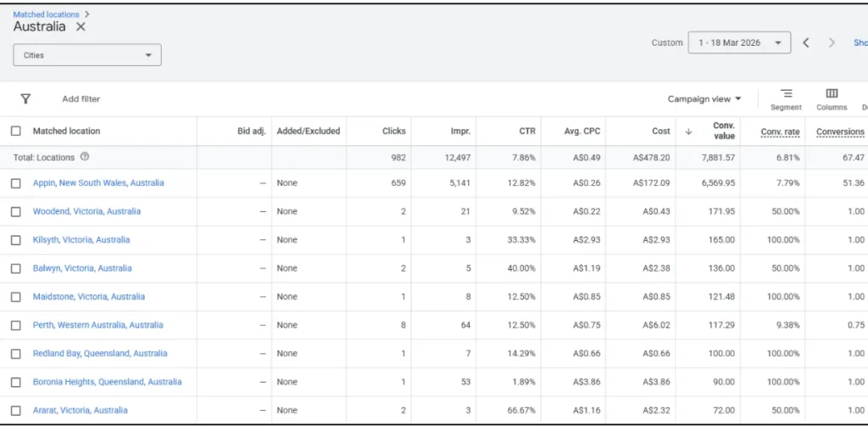The height and width of the screenshot is (426, 868).
Task: Sort by the Added/Excluded column header
Action: pos(309,132)
